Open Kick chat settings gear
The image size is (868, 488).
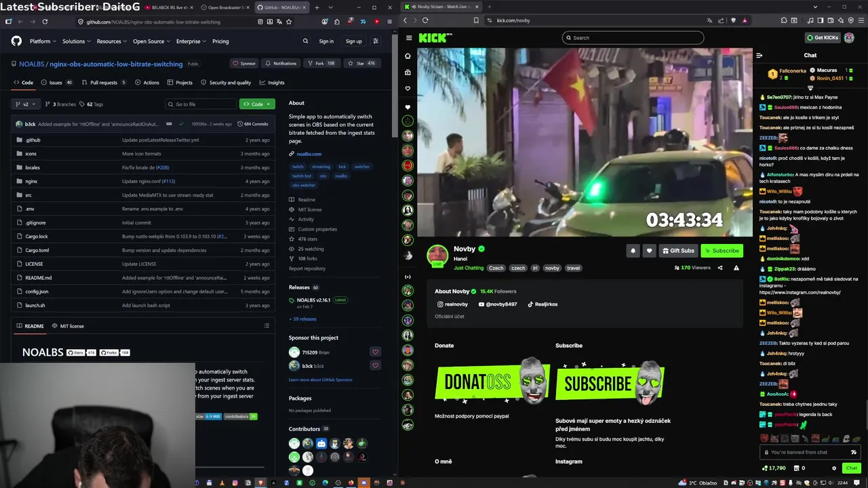tap(834, 468)
